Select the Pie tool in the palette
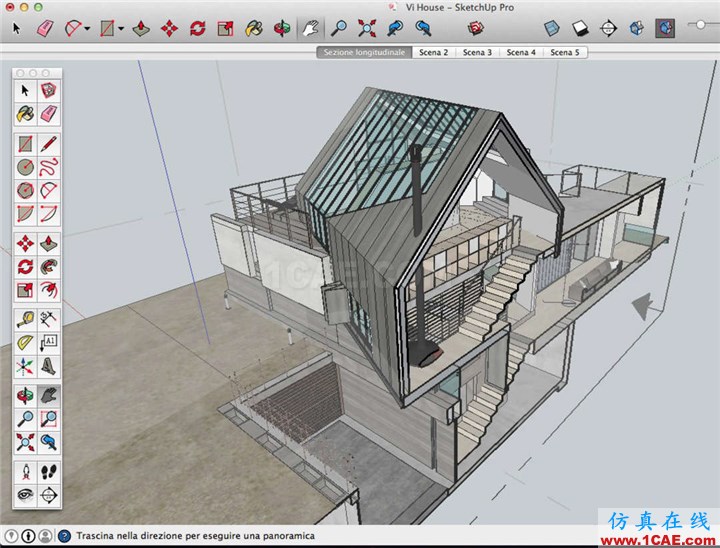720x548 pixels. click(x=25, y=214)
